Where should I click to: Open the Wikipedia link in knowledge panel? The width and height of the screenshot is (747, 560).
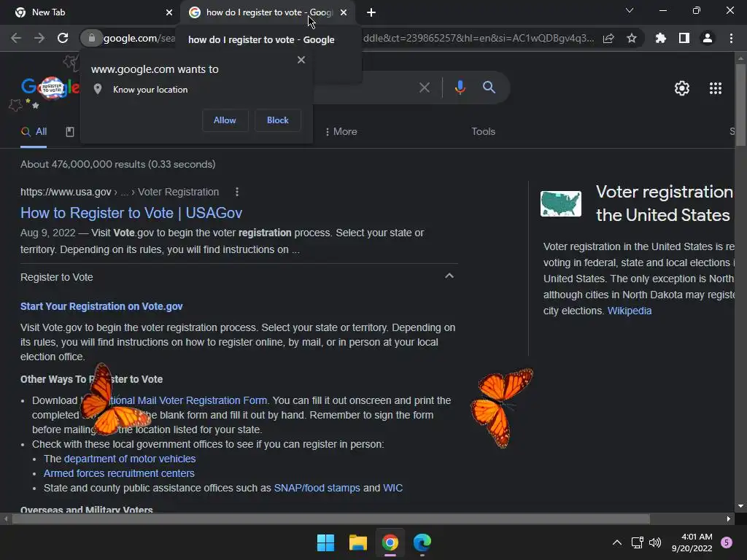click(x=630, y=311)
